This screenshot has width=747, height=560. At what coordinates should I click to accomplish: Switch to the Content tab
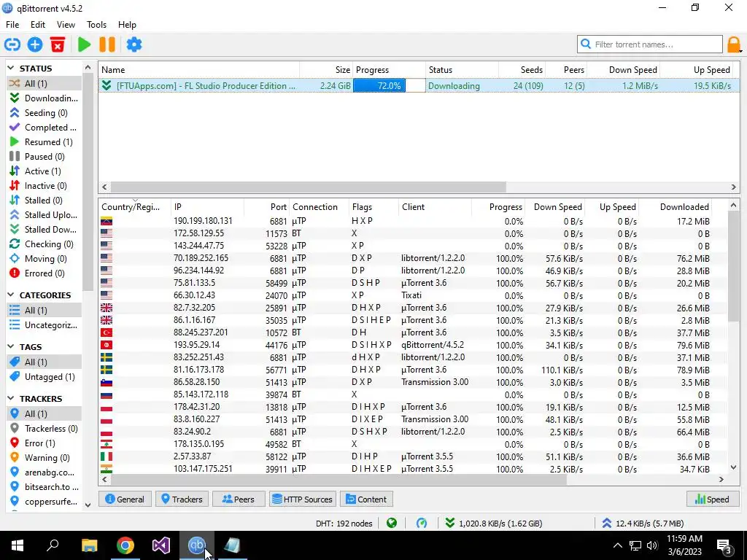point(366,499)
